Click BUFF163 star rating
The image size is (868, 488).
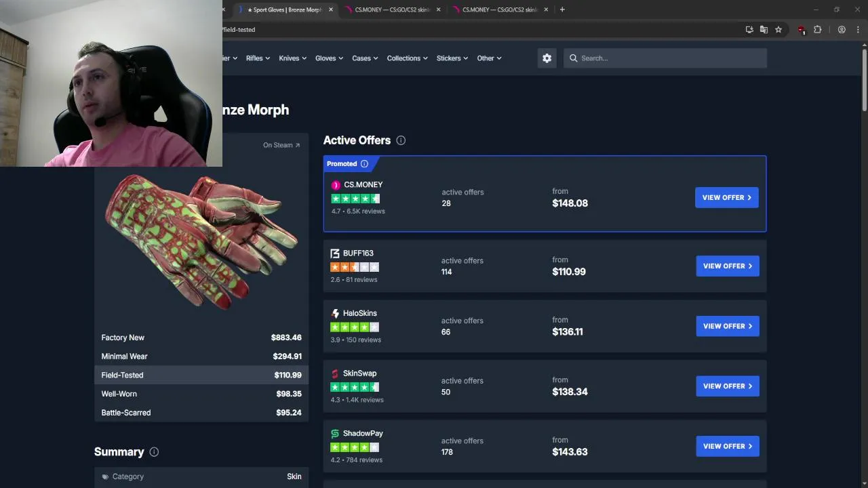point(355,267)
